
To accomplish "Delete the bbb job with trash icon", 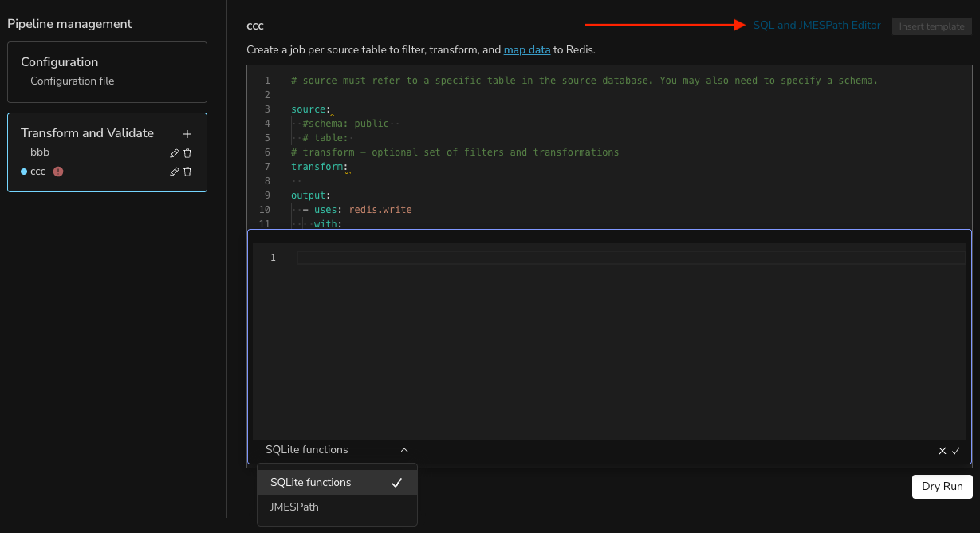I will (x=187, y=153).
